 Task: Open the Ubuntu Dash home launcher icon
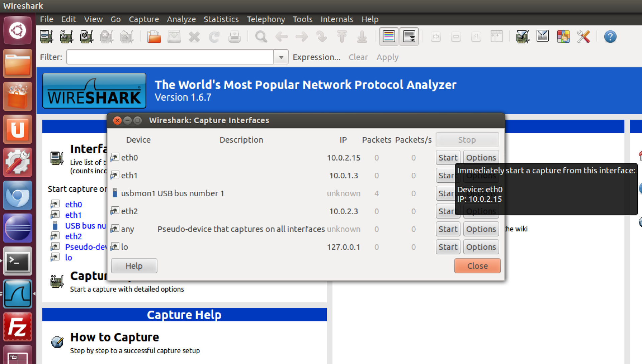coord(17,31)
